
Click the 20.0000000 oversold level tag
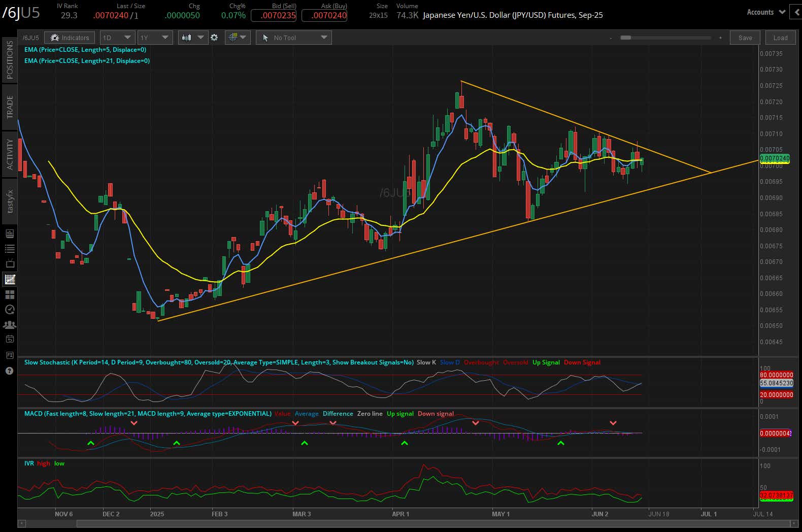click(x=777, y=395)
